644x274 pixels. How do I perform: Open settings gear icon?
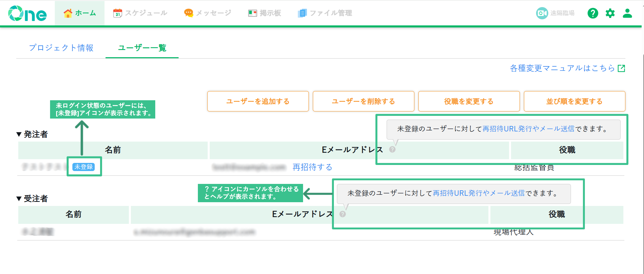pyautogui.click(x=610, y=13)
